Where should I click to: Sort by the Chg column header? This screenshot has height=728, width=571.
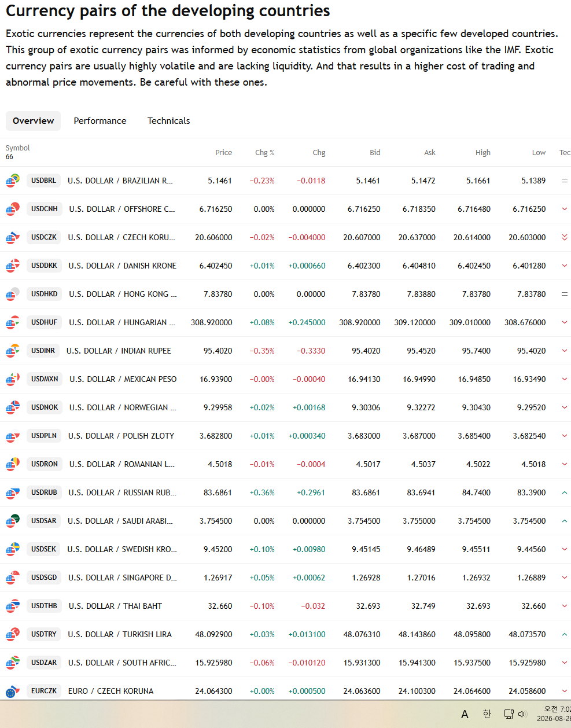tap(319, 153)
